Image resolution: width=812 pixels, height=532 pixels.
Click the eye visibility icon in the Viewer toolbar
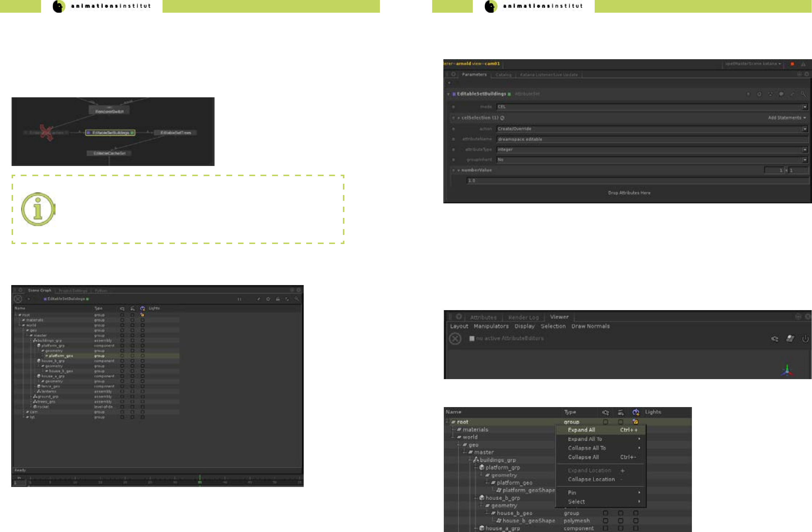pyautogui.click(x=775, y=339)
